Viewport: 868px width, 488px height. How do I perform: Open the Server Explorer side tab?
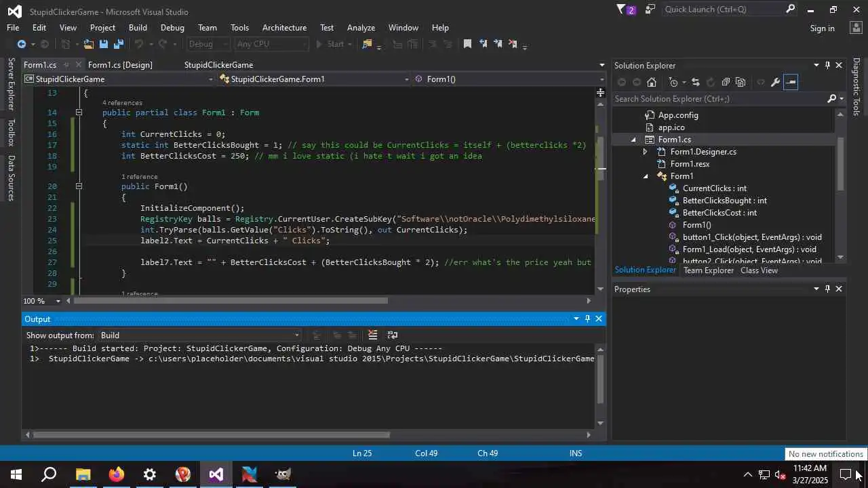[x=11, y=84]
